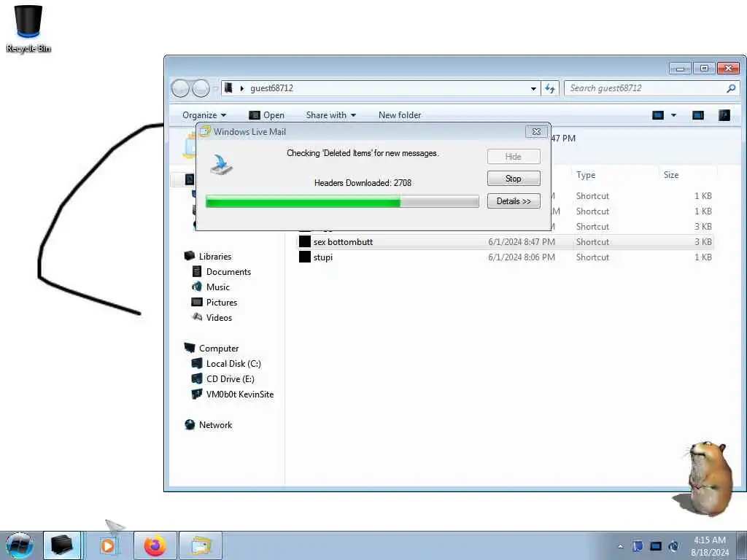Click the Network globe icon
The height and width of the screenshot is (560, 747).
[x=190, y=425]
